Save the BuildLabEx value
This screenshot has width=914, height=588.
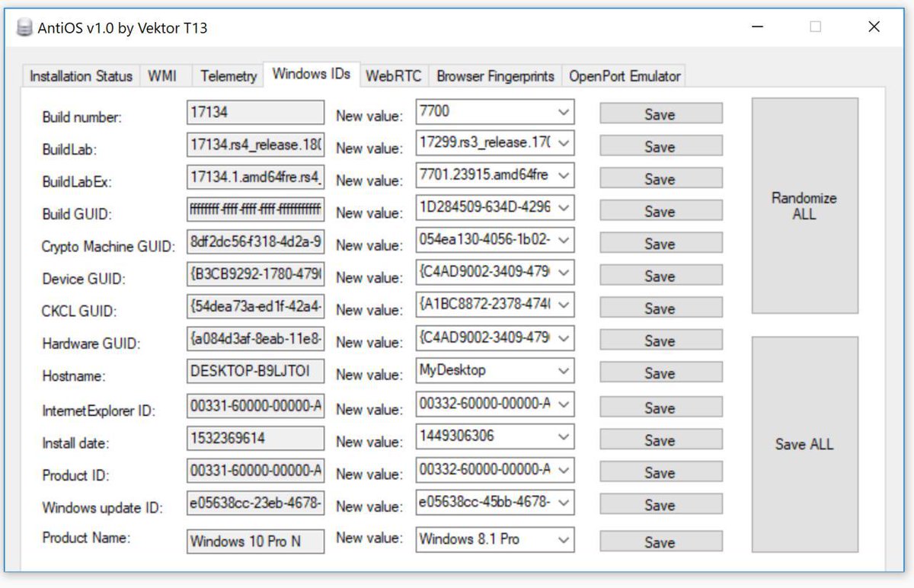[x=660, y=179]
